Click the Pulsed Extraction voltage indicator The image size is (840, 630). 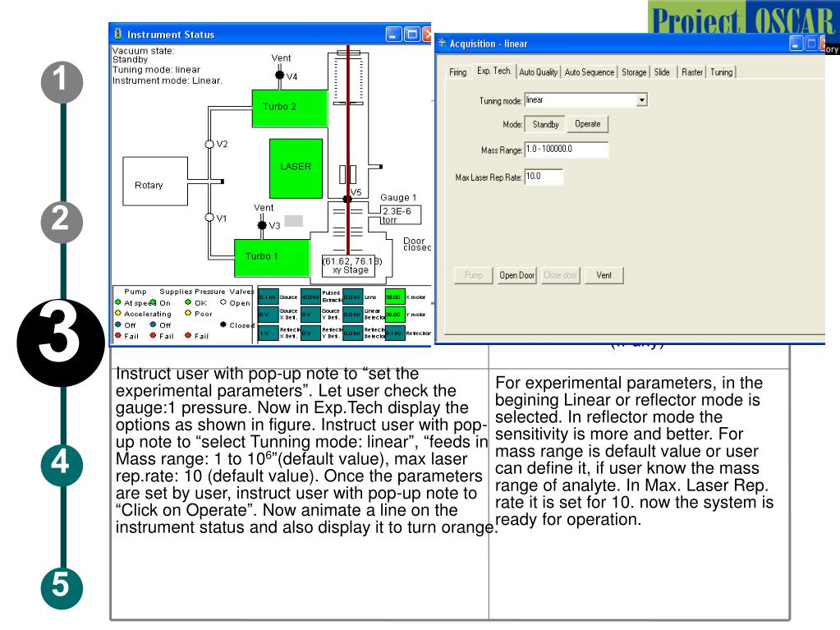click(310, 297)
